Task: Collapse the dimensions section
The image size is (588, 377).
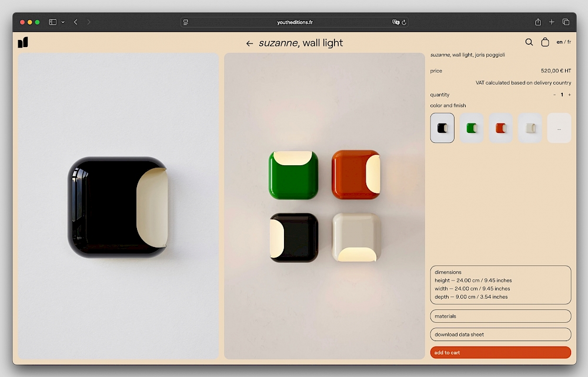Action: pyautogui.click(x=500, y=272)
